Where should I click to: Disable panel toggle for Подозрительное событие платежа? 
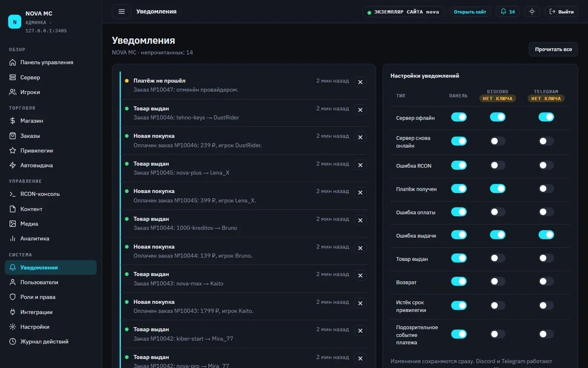pyautogui.click(x=459, y=334)
